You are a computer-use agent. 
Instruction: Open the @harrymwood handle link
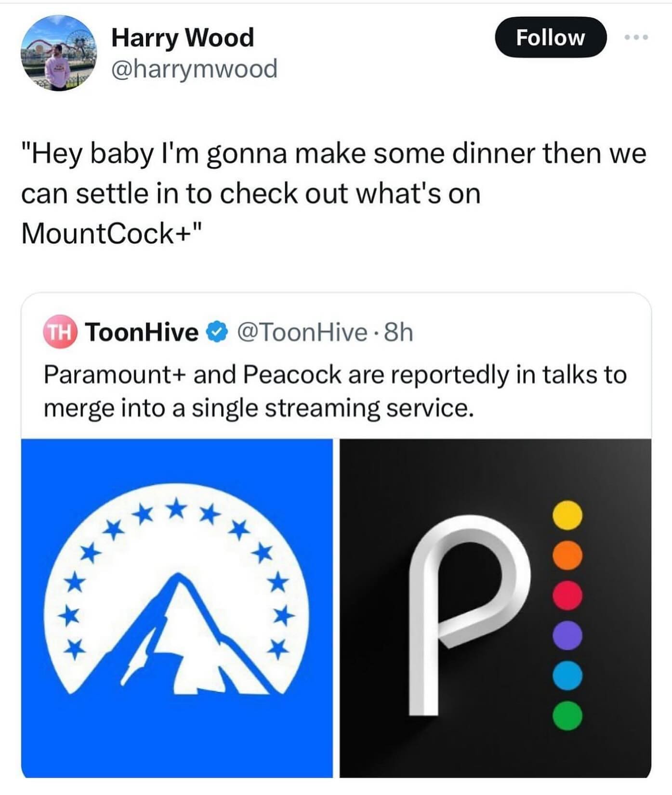point(194,68)
